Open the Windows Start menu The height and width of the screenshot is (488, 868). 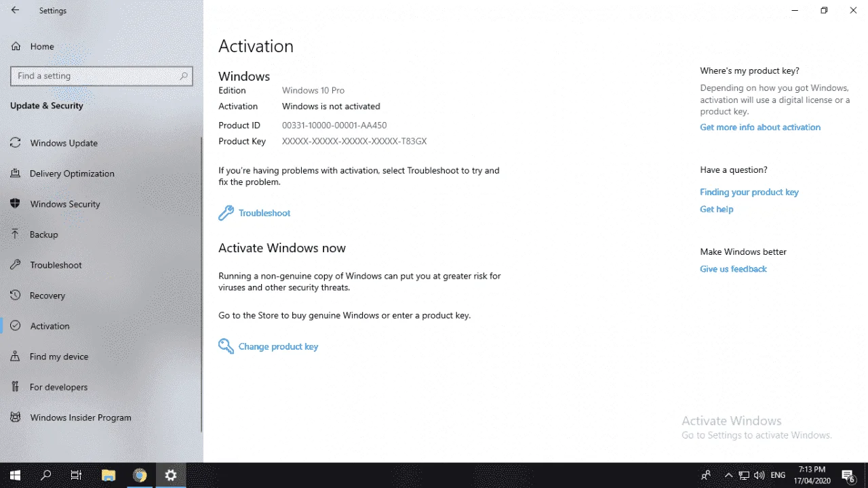pyautogui.click(x=15, y=475)
